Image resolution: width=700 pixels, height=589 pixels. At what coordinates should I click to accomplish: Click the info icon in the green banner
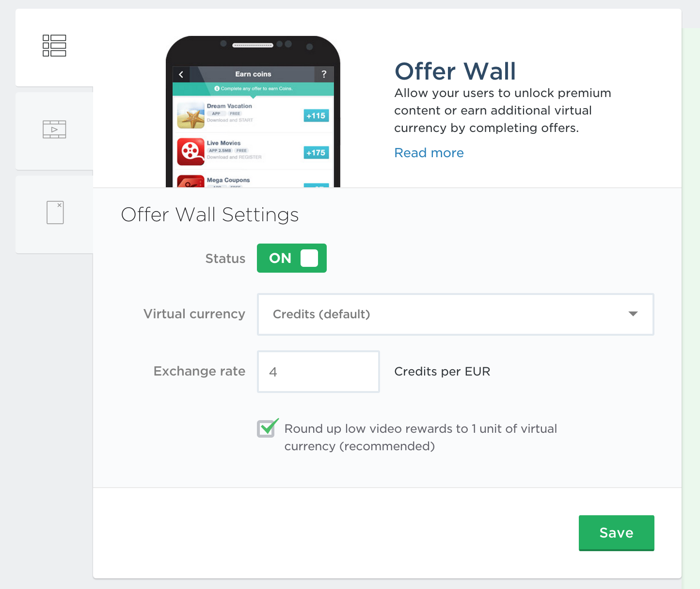coord(216,89)
